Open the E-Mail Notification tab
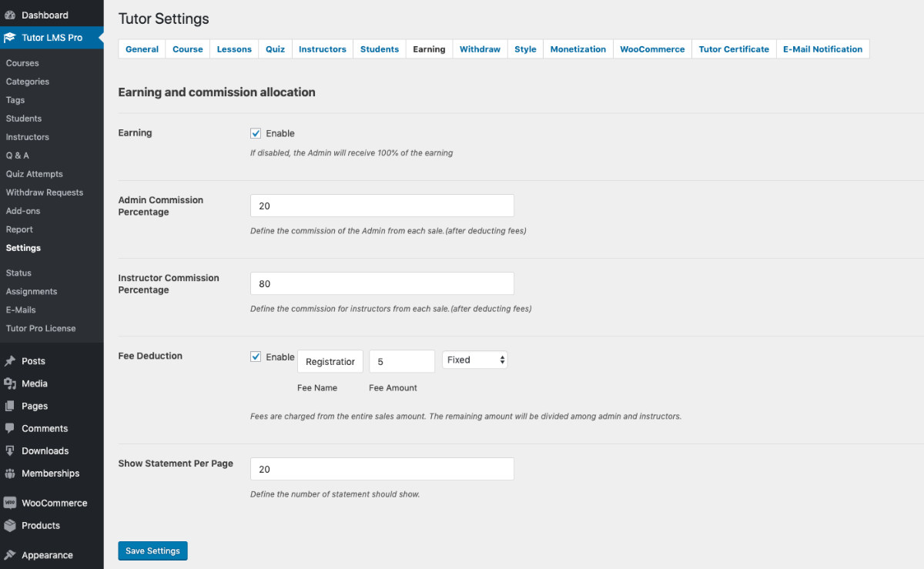Viewport: 924px width, 569px height. (x=823, y=49)
